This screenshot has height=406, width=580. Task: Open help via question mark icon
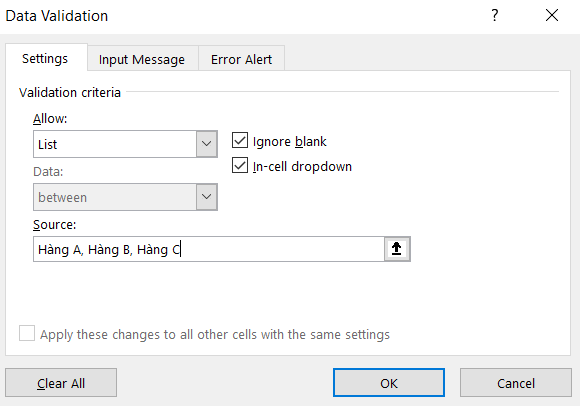(495, 16)
